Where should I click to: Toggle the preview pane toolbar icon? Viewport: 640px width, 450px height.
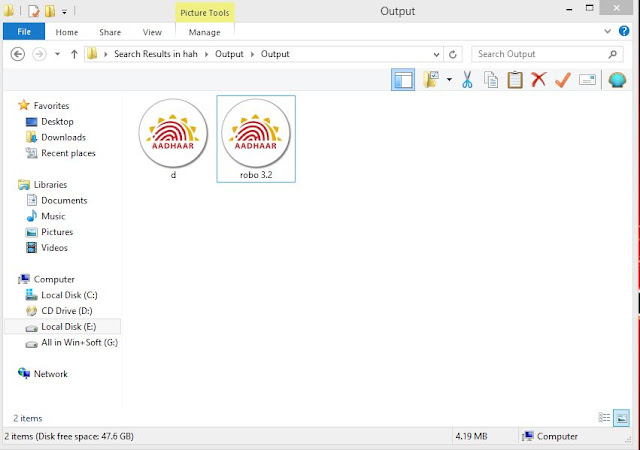click(403, 80)
